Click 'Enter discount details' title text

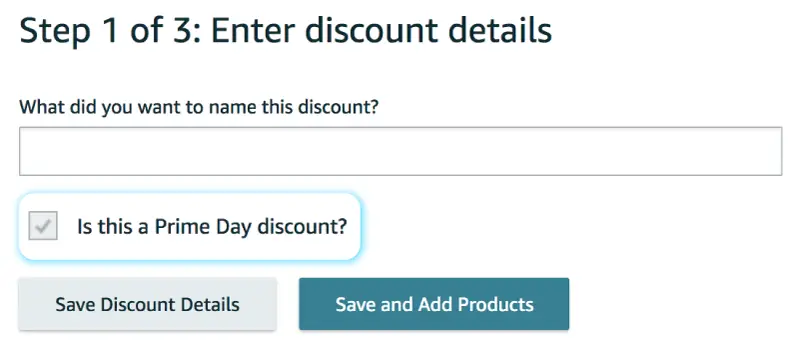(382, 31)
